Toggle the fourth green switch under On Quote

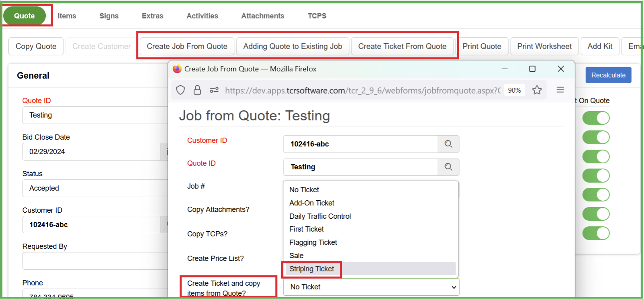point(596,175)
